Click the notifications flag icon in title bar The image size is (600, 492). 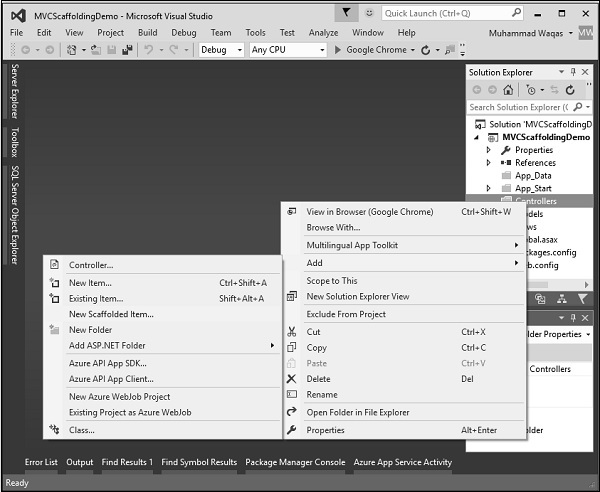(346, 13)
